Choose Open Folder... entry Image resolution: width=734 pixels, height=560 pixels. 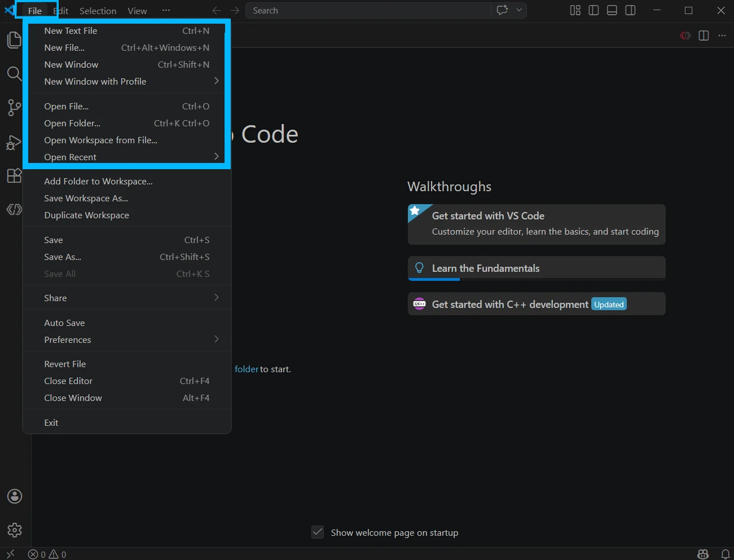[x=127, y=123]
